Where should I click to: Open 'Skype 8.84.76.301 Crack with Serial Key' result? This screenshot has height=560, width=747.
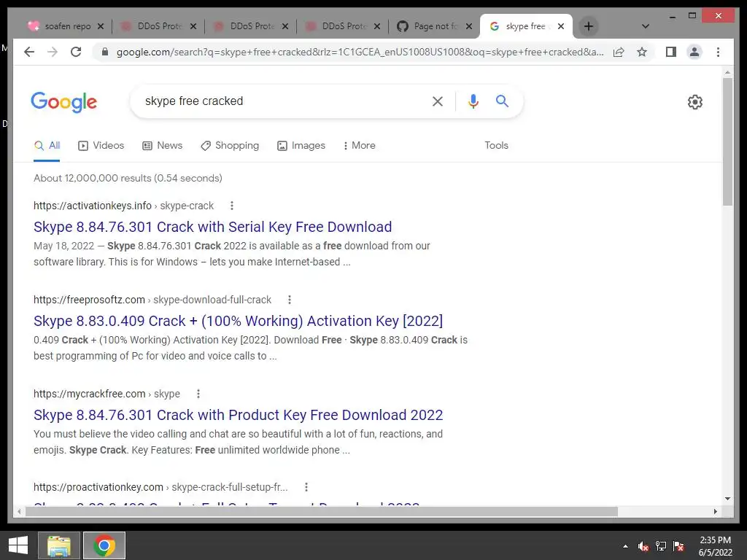(212, 227)
